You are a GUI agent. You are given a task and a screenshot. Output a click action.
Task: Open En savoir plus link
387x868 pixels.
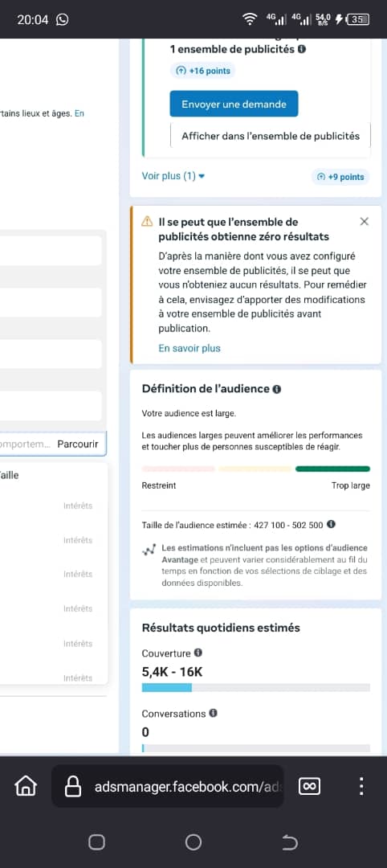click(x=189, y=348)
